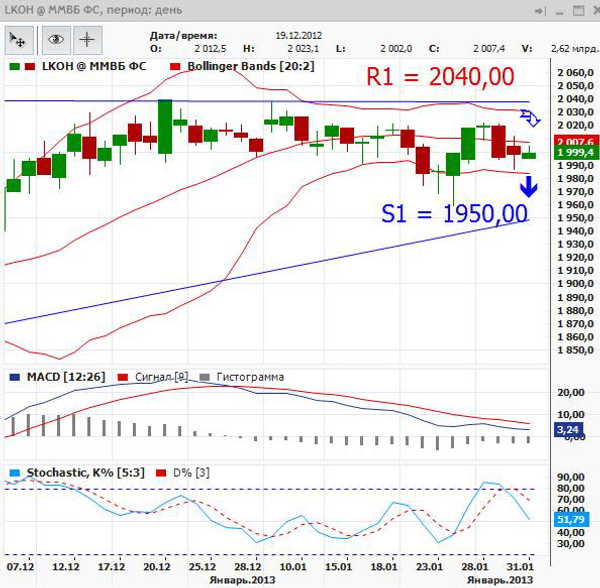
Task: Click the red 2 007,6 price tag
Action: coord(576,140)
